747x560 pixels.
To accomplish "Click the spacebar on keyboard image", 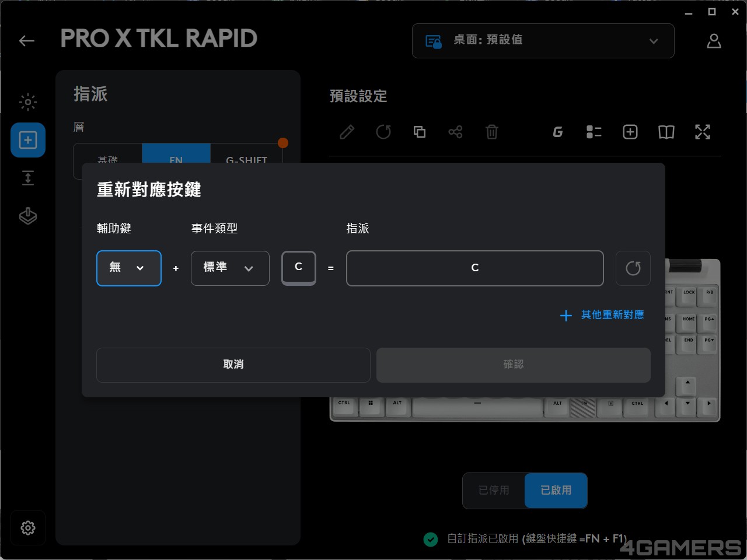I will coord(477,407).
